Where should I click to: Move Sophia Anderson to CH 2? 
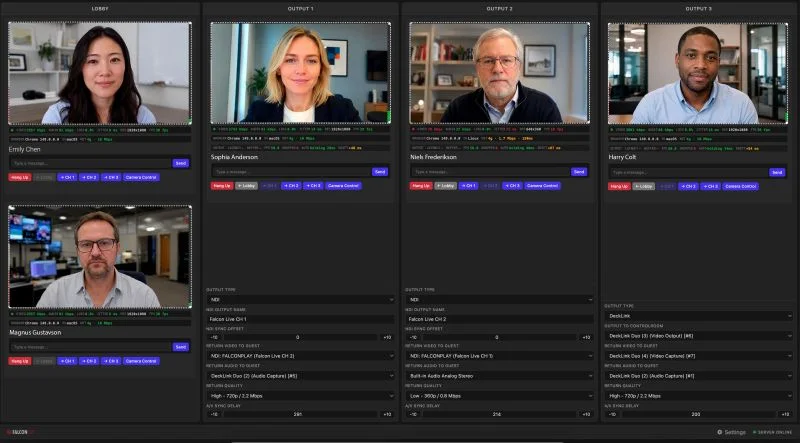291,186
